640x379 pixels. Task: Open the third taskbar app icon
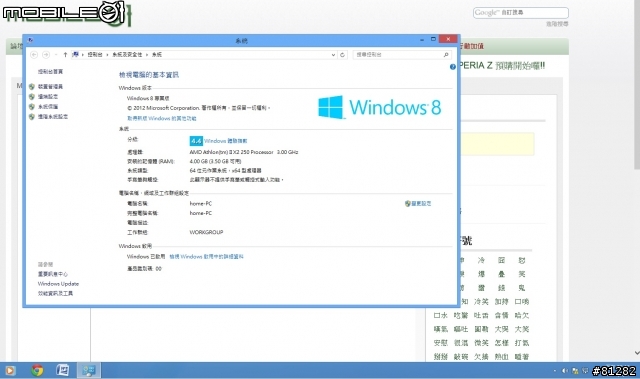click(x=62, y=370)
